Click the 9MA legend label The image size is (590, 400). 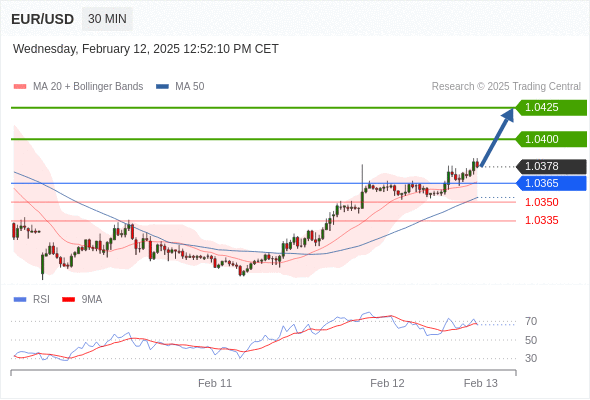click(x=92, y=300)
